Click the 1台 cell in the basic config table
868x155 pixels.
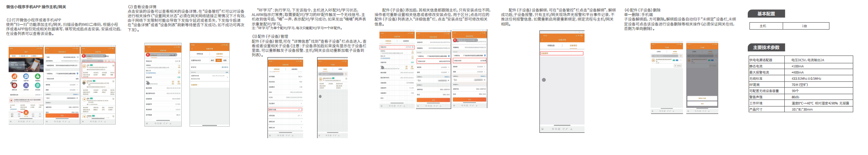tap(806, 26)
